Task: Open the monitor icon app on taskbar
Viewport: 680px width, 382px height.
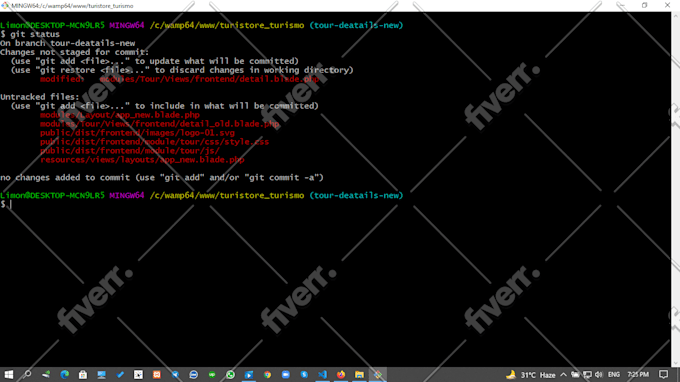Action: 101,374
